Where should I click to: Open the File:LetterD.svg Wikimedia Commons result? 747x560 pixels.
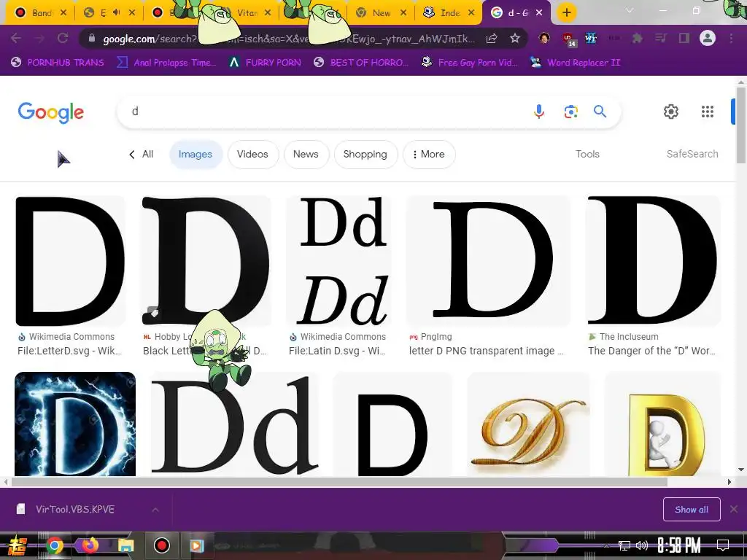(x=69, y=351)
